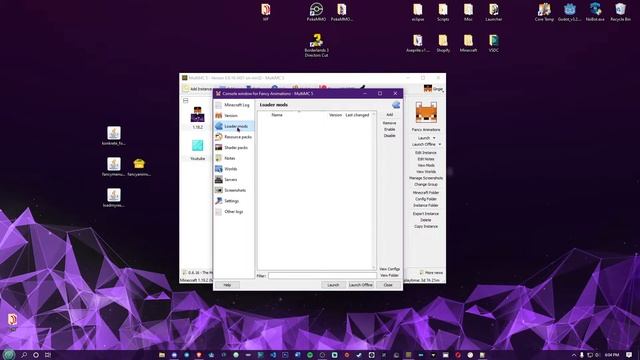Click the Windows Start button
Image resolution: width=640 pixels, height=360 pixels.
[x=9, y=355]
